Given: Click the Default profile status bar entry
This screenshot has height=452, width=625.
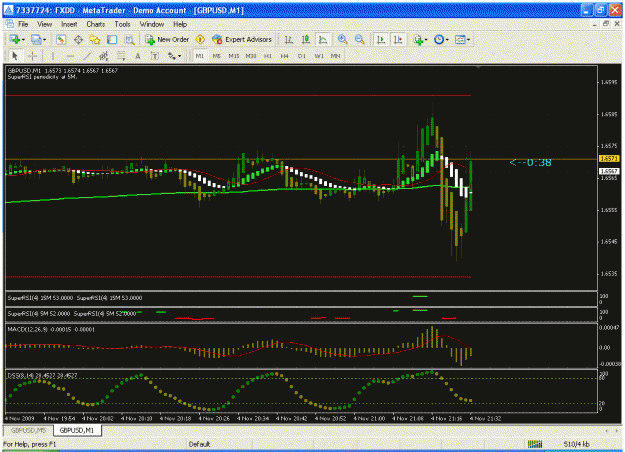Looking at the screenshot, I should coord(199,444).
